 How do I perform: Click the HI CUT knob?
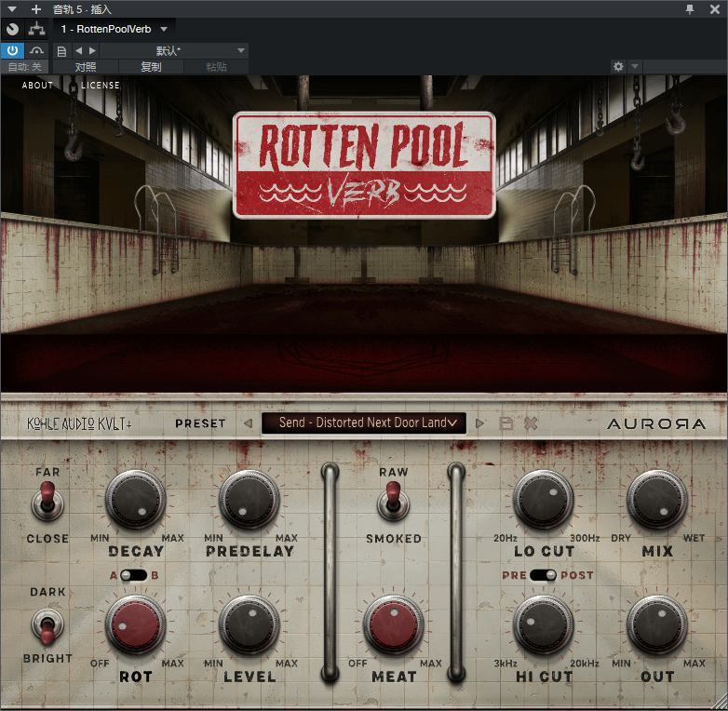(544, 625)
